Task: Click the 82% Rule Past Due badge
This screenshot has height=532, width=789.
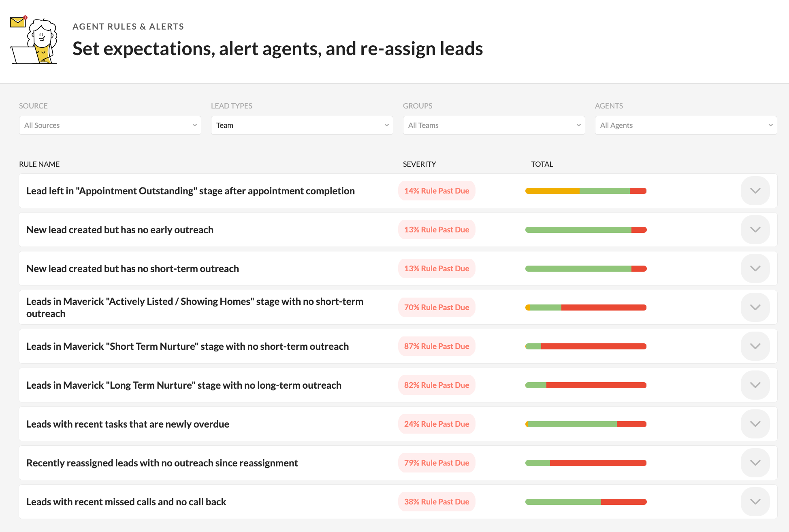Action: pyautogui.click(x=437, y=385)
